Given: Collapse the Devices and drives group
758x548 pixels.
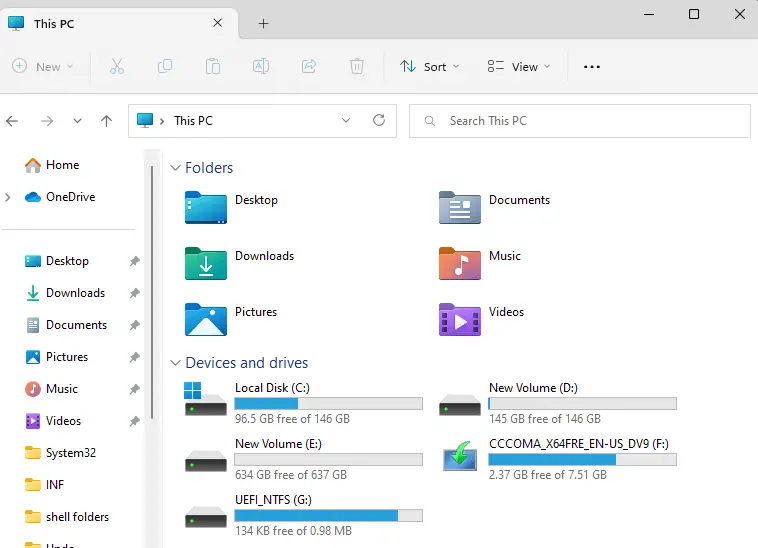Looking at the screenshot, I should pos(175,362).
